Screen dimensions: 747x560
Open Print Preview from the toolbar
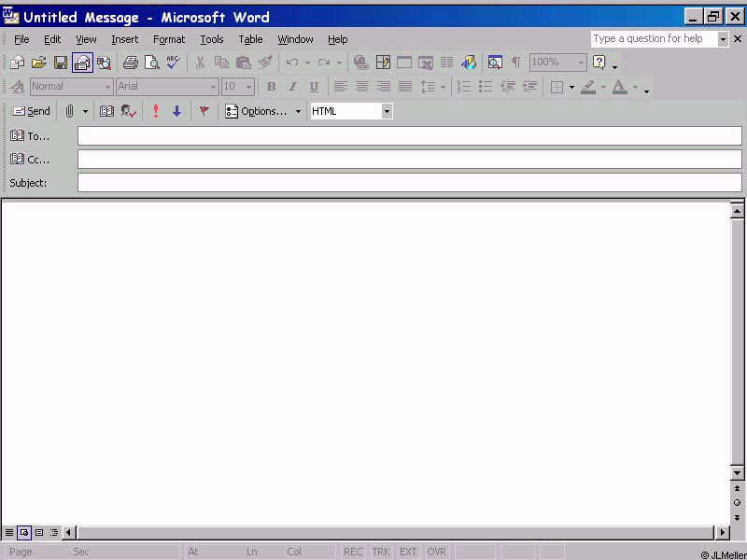coord(152,63)
